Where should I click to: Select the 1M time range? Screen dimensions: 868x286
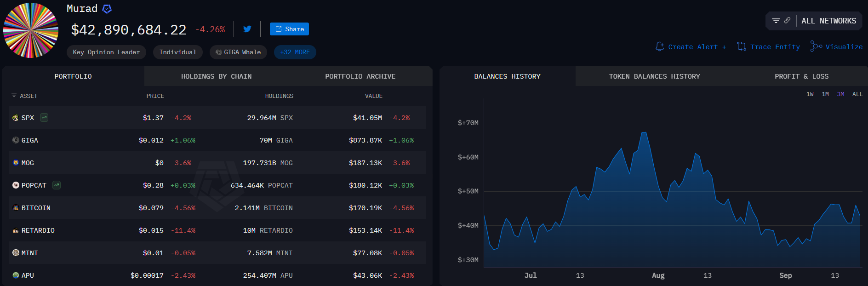pyautogui.click(x=825, y=94)
